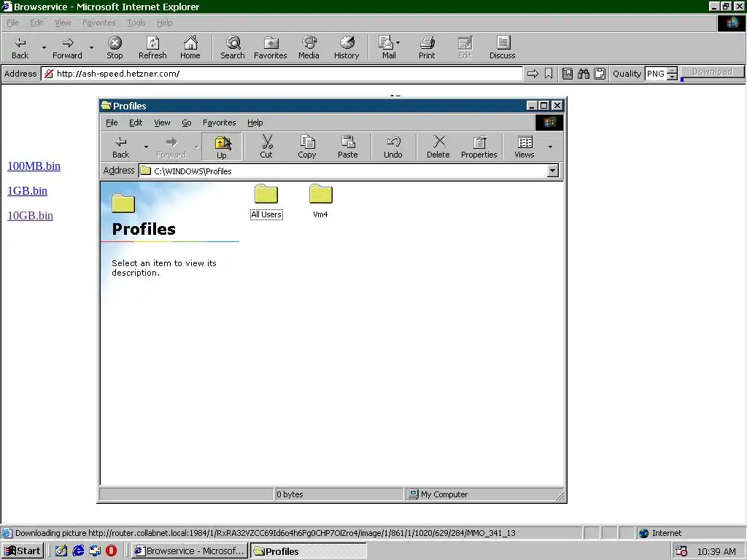747x560 pixels.
Task: Stop the page loading in Internet Explorer
Action: (115, 47)
